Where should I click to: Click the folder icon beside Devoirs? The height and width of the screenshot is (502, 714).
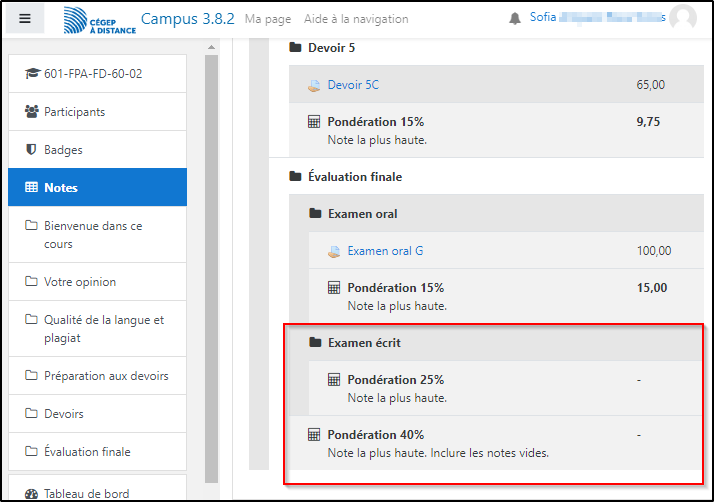[31, 414]
